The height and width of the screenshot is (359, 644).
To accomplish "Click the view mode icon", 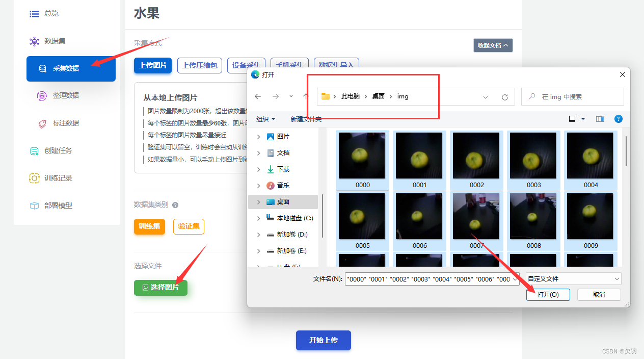I will tap(572, 119).
